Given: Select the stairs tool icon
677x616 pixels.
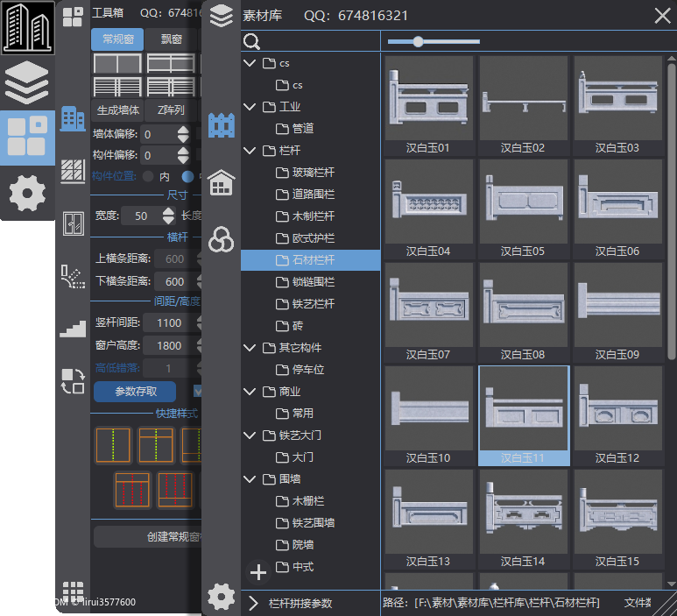Looking at the screenshot, I should (73, 329).
